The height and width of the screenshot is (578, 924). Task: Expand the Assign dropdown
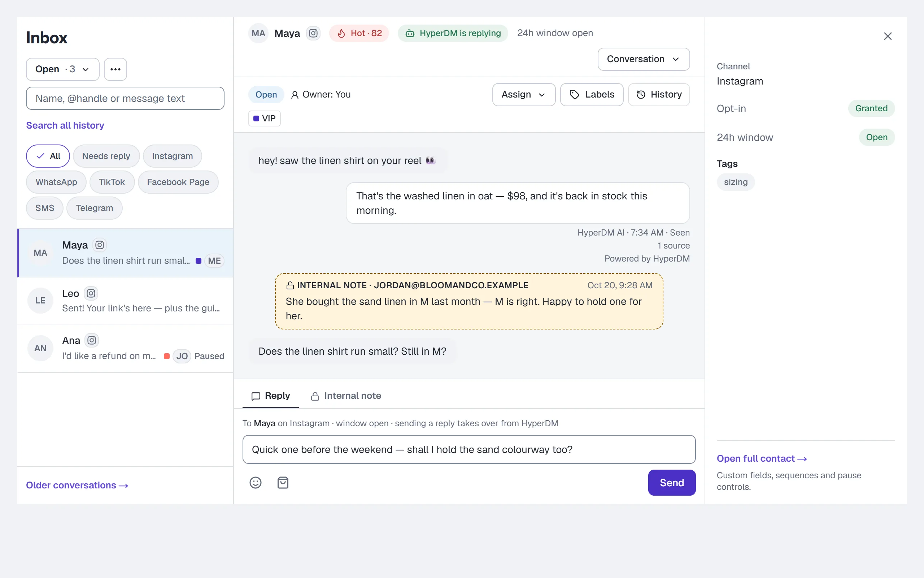coord(524,94)
